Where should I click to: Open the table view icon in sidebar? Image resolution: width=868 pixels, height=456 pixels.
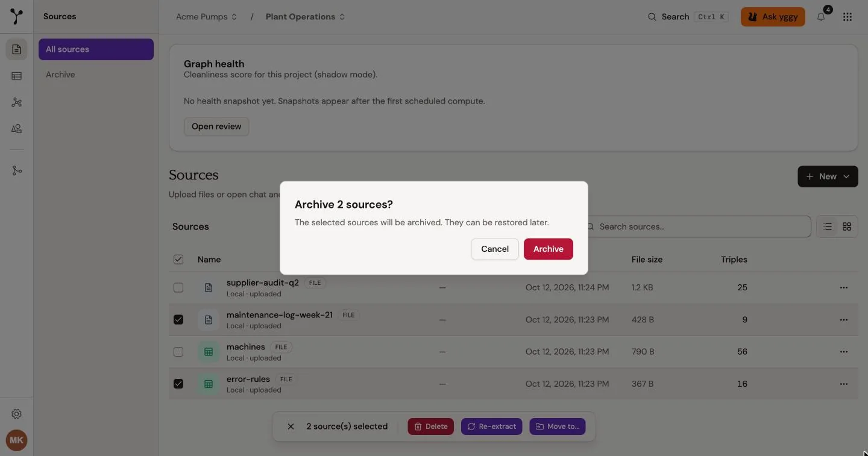pos(17,76)
